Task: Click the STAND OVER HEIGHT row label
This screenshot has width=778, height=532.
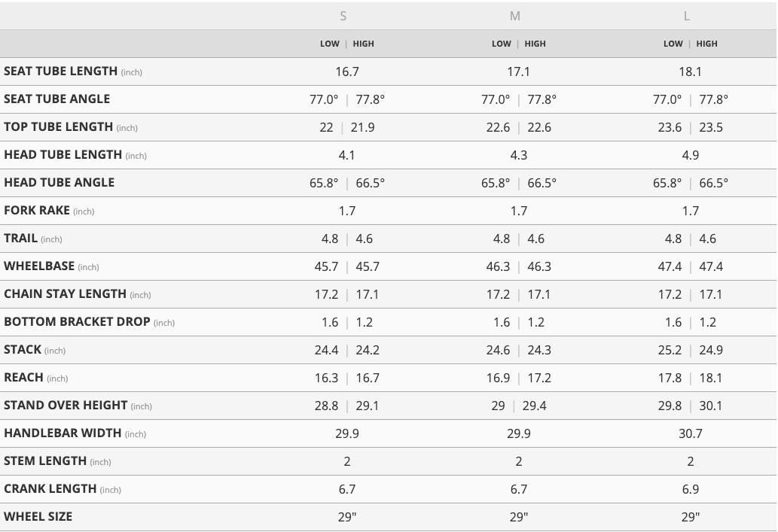Action: point(66,406)
